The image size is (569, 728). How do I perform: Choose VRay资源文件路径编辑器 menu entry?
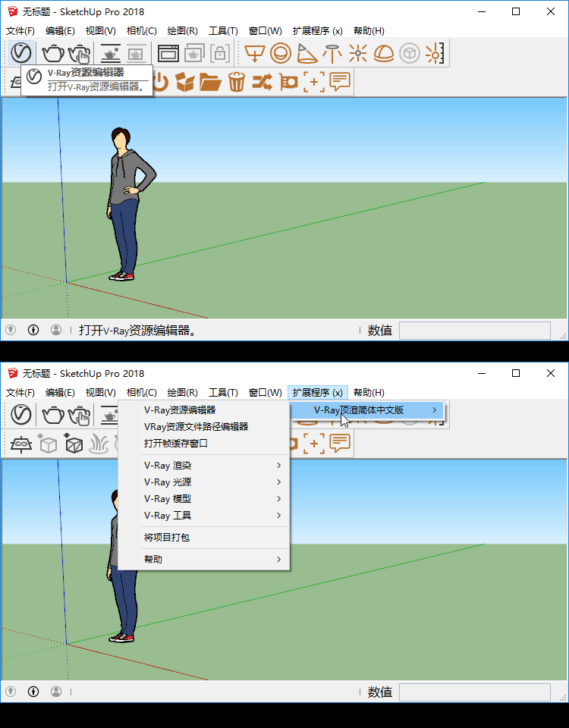[x=204, y=427]
